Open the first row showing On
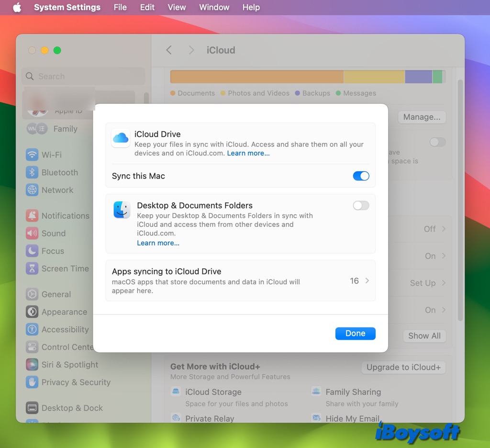 coord(435,256)
